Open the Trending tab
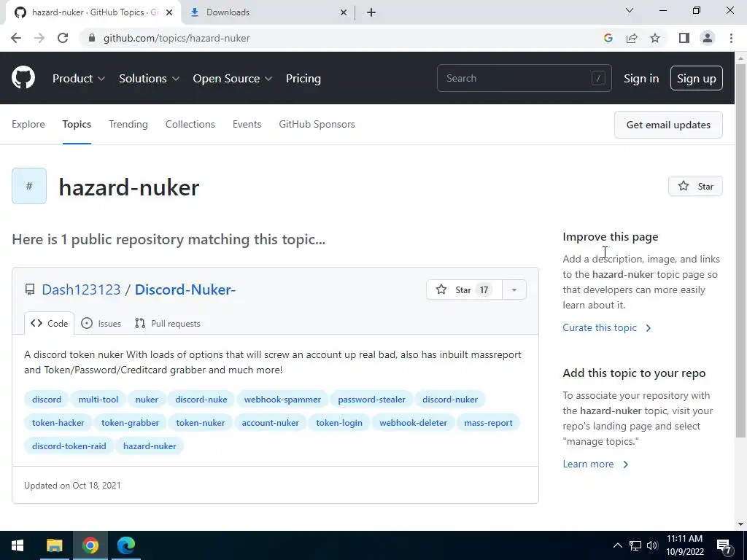Screen dimensions: 747x560 coord(128,124)
